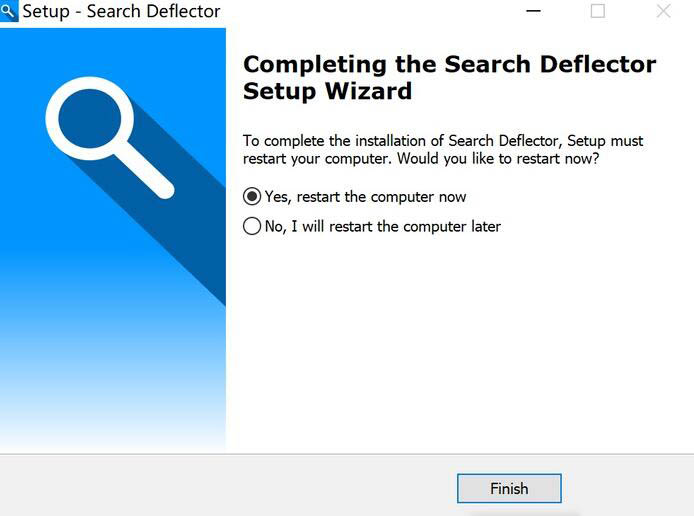Click the "Yes, restart the computer now" label text
Image resolution: width=694 pixels, height=516 pixels.
coord(366,197)
